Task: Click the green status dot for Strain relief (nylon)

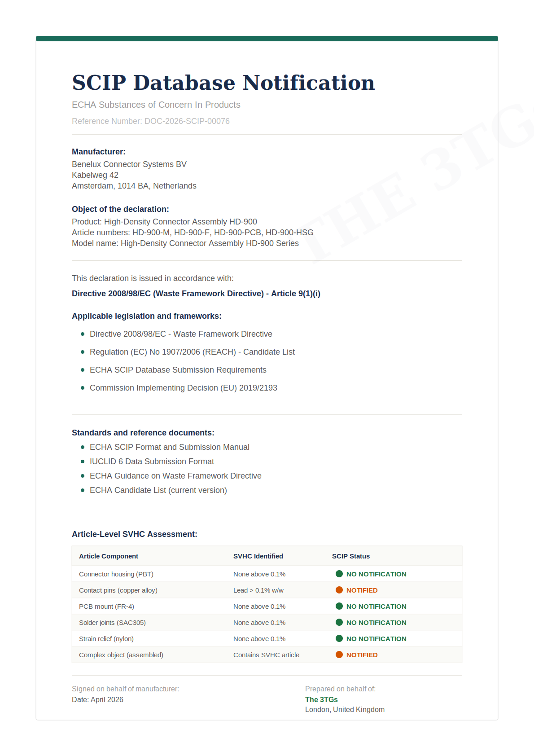Action: click(x=339, y=638)
